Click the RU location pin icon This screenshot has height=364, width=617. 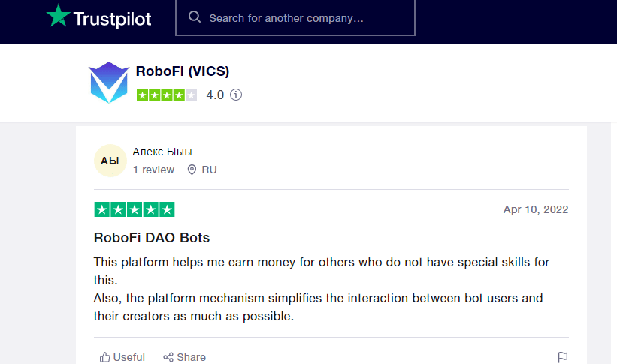pos(192,170)
